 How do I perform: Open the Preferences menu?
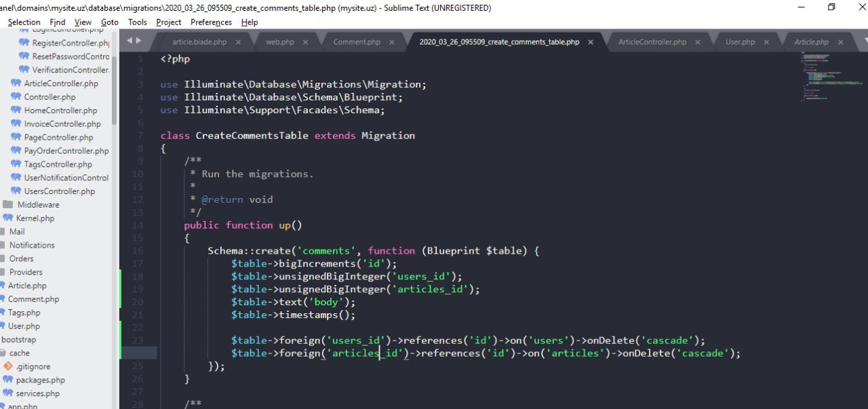point(211,22)
